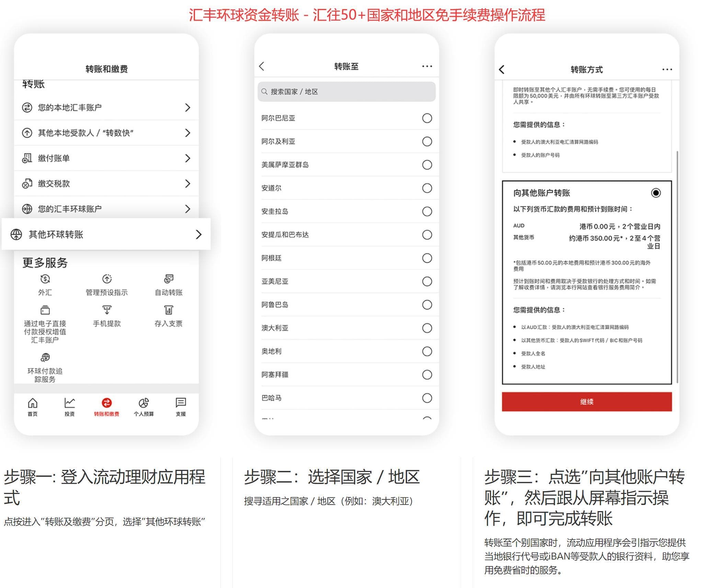The height and width of the screenshot is (588, 701).
Task: Expand the 缴付账单 chevron
Action: [187, 158]
